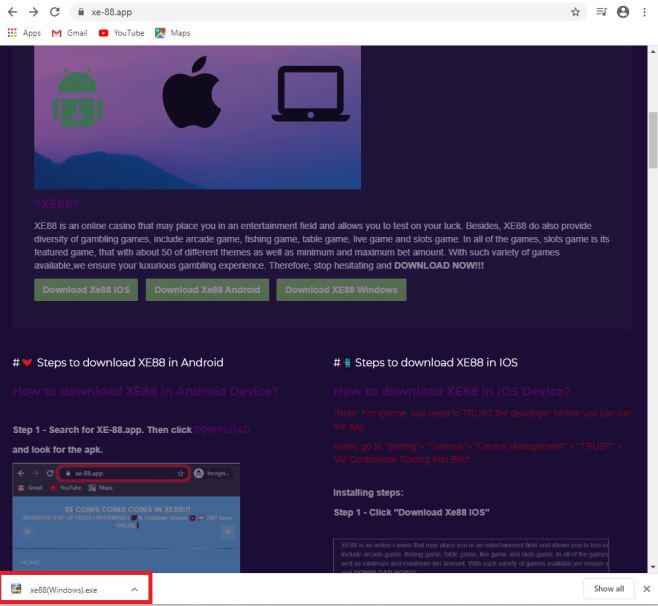Image resolution: width=658 pixels, height=606 pixels.
Task: Open the Apps bookmark shortcut
Action: (x=24, y=33)
